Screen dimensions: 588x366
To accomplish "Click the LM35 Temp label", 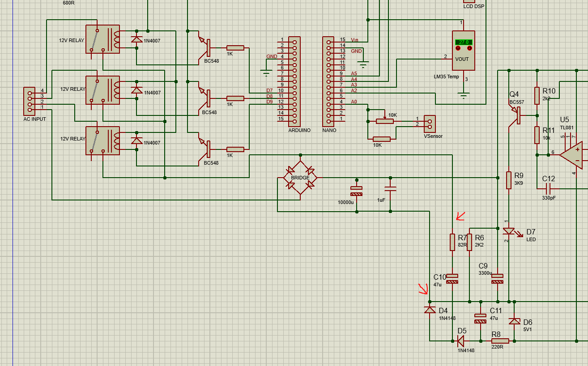I will click(446, 77).
